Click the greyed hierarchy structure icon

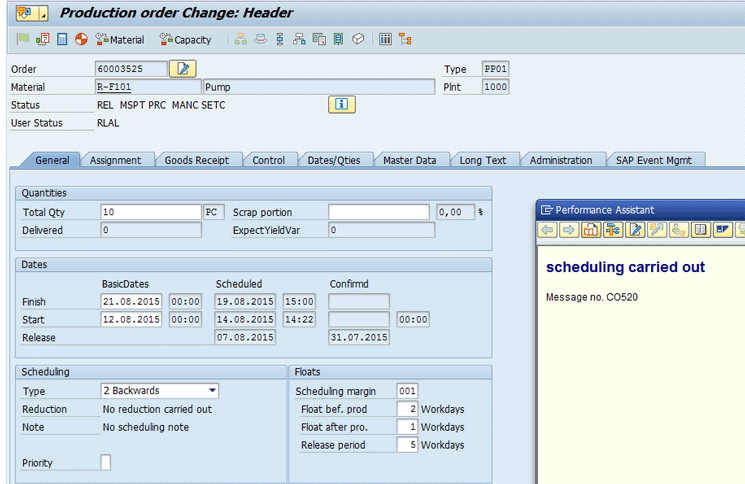[241, 39]
